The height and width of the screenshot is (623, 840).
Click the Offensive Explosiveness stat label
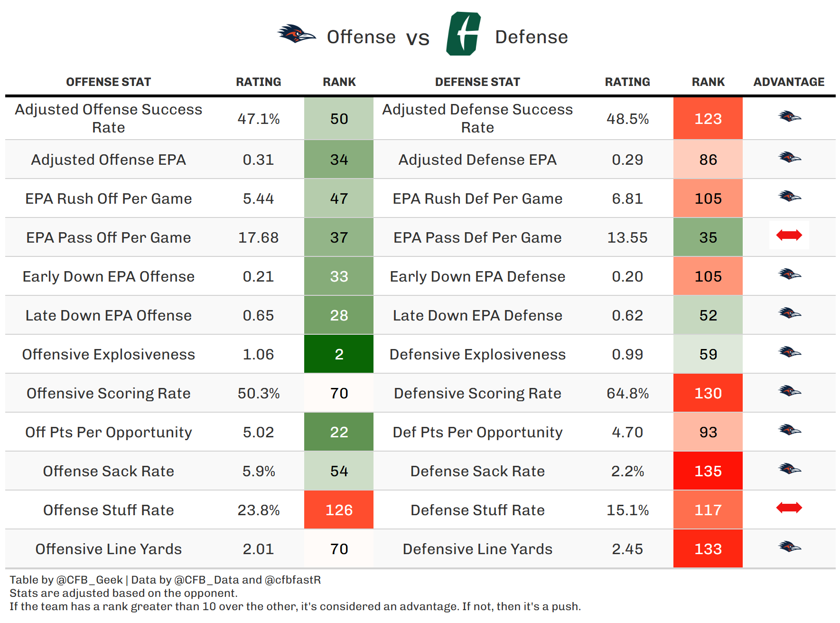click(x=108, y=354)
